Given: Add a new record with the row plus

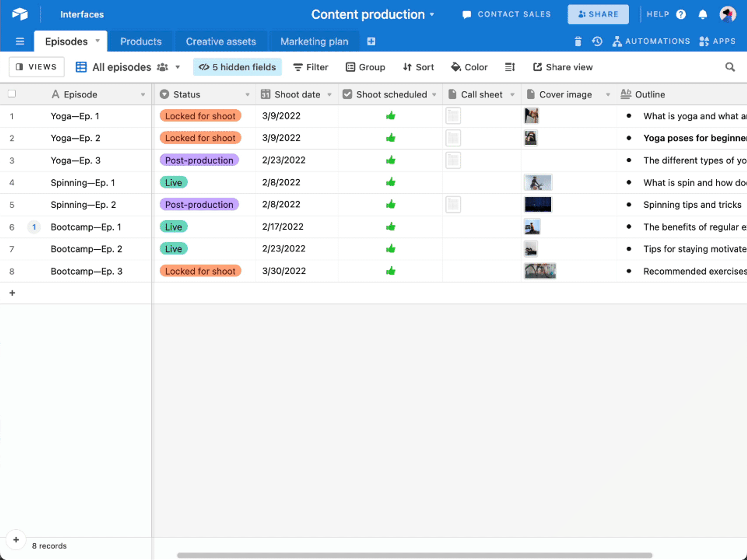Looking at the screenshot, I should tap(12, 293).
